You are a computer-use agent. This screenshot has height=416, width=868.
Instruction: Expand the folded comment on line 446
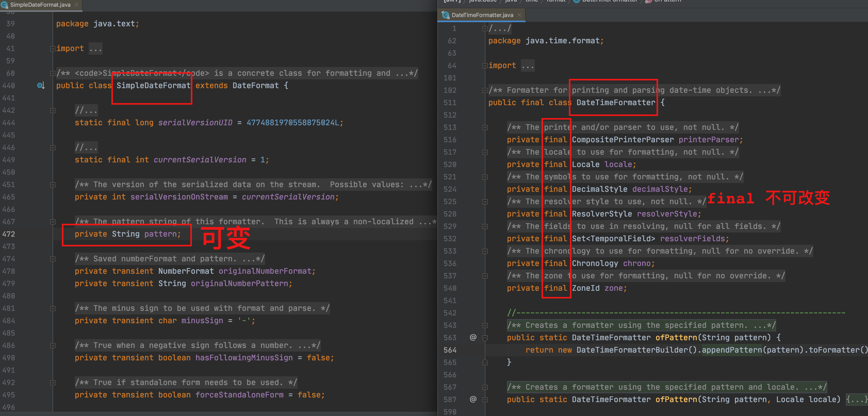[x=53, y=147]
